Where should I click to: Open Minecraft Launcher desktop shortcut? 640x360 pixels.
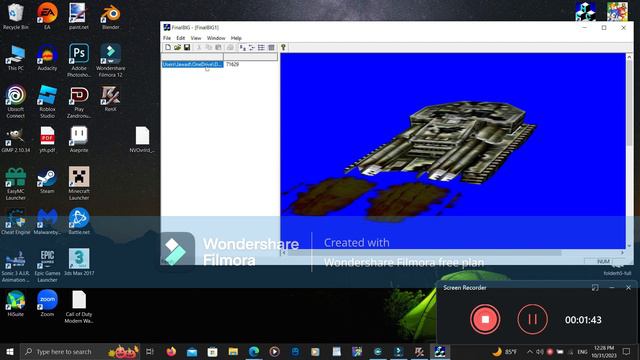(x=79, y=184)
